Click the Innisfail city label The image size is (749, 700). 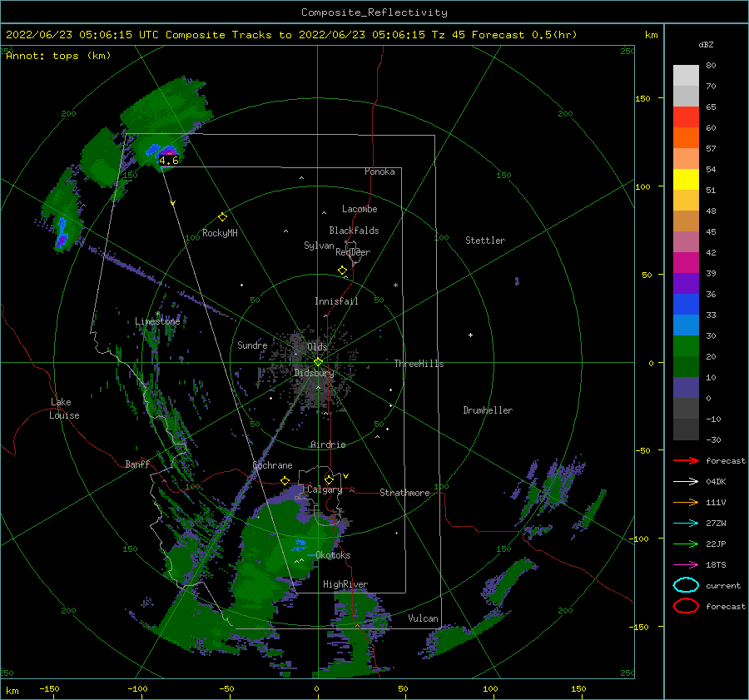click(336, 301)
